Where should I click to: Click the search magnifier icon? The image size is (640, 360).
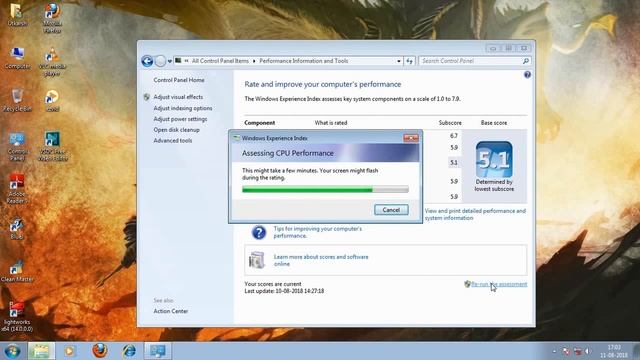tap(526, 61)
